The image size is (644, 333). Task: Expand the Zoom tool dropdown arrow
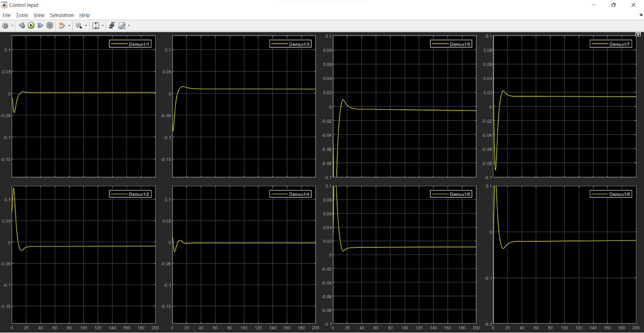pos(86,26)
